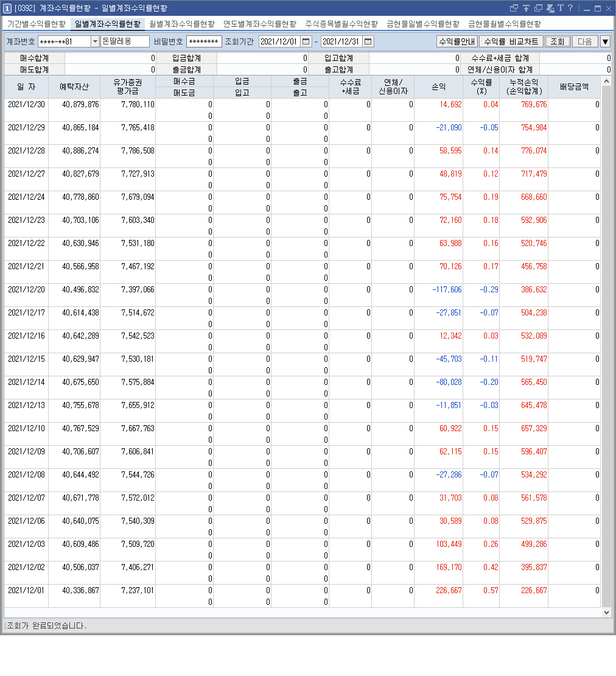Select the 2021/12/01 date cell
Image resolution: width=616 pixels, height=676 pixels.
(x=26, y=591)
